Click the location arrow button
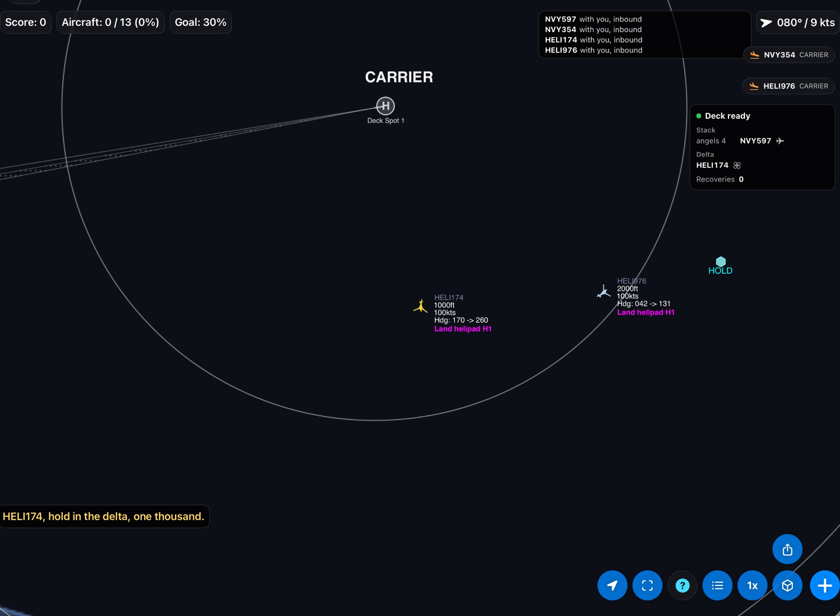This screenshot has width=840, height=616. [x=612, y=585]
